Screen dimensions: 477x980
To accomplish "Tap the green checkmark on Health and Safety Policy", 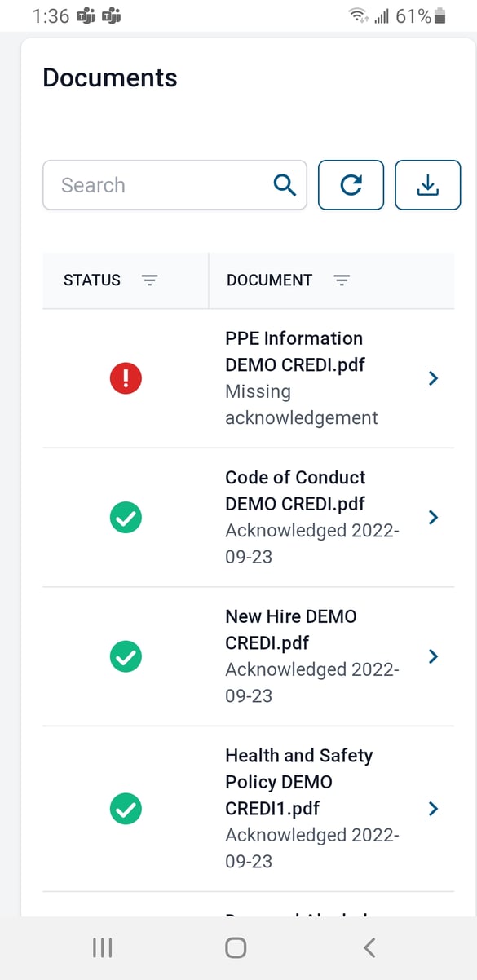I will point(126,809).
